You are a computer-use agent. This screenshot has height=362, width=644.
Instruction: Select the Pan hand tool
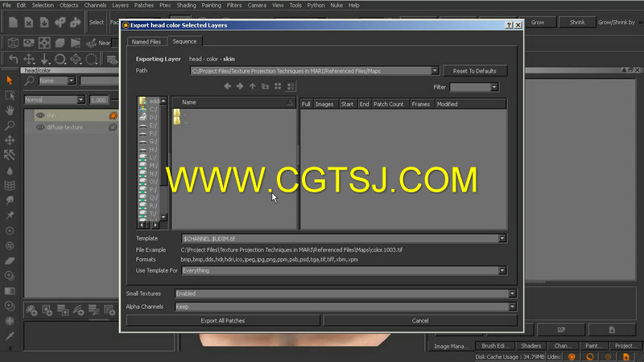[x=10, y=110]
